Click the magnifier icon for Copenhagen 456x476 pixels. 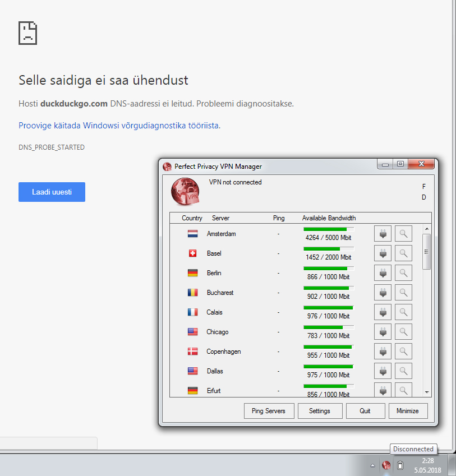point(403,352)
